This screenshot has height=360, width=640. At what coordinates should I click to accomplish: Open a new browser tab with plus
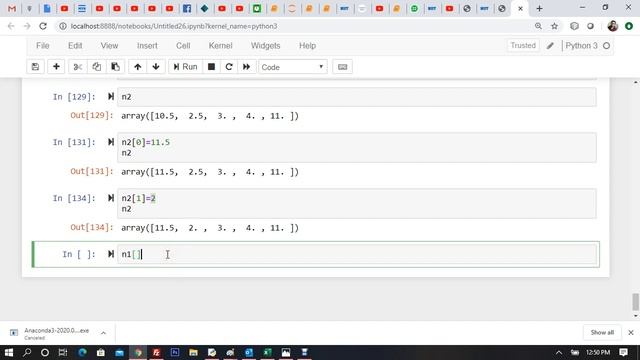539,8
